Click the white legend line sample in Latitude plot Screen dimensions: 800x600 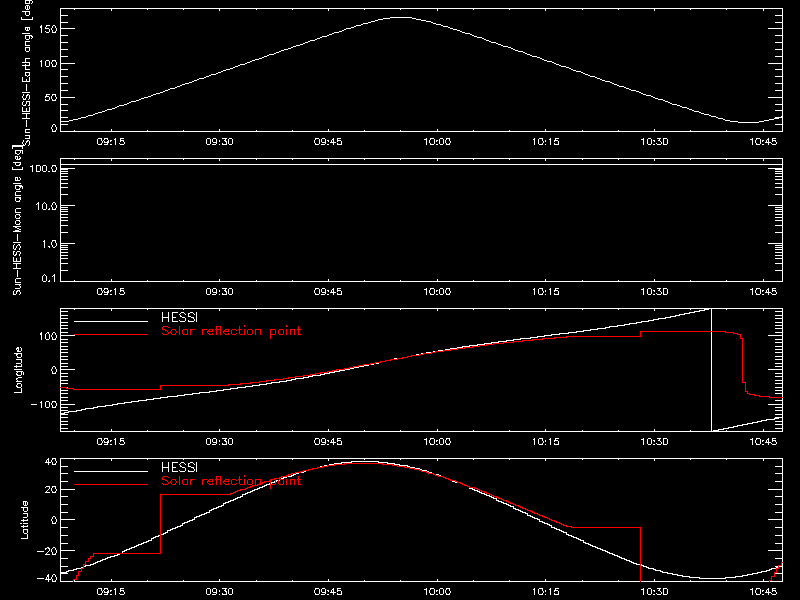click(111, 471)
